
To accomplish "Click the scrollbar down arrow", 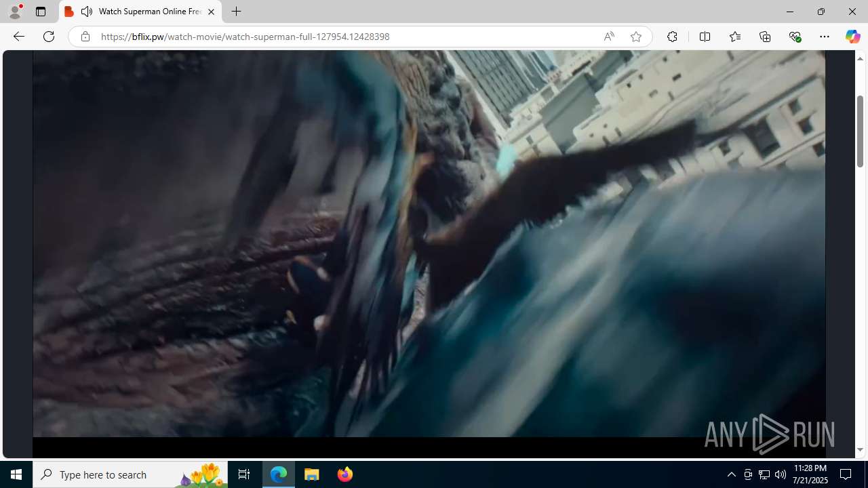I will click(x=860, y=449).
